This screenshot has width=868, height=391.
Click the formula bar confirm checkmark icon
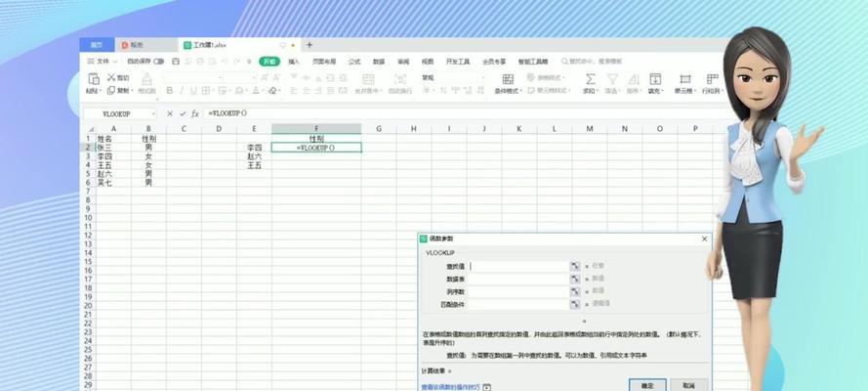click(x=183, y=113)
